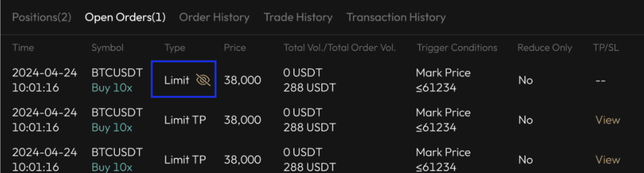Screen dimensions: 644x173
Task: Click the Time column header
Action: 23,48
